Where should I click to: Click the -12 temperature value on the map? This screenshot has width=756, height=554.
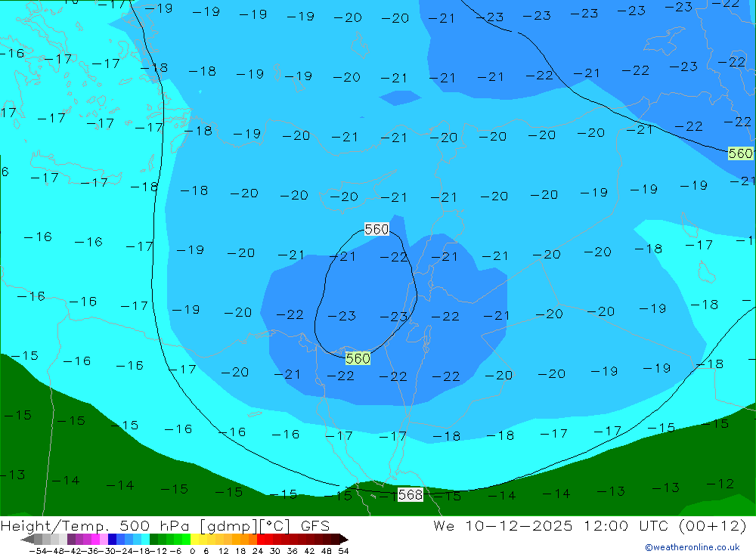[720, 484]
